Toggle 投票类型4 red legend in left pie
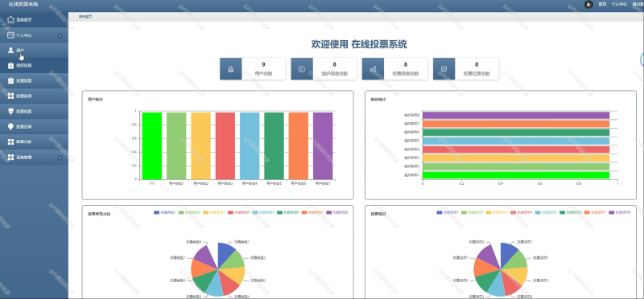This screenshot has height=299, width=644. point(238,212)
